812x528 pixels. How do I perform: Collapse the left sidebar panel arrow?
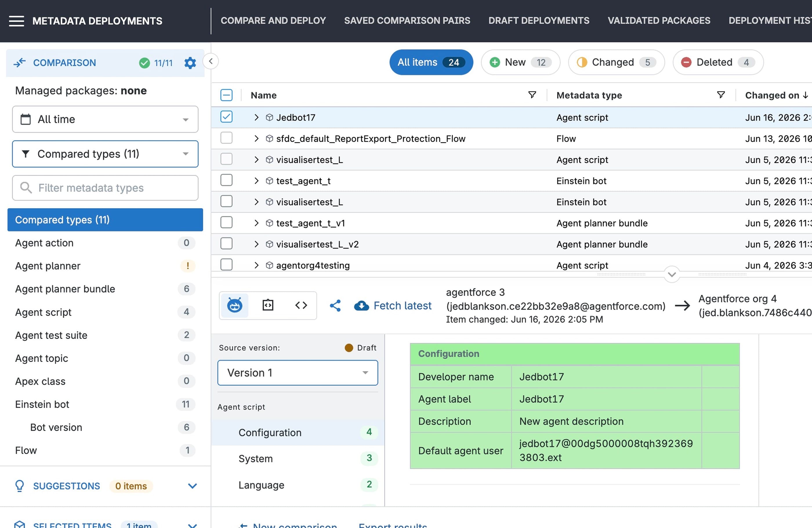[211, 61]
